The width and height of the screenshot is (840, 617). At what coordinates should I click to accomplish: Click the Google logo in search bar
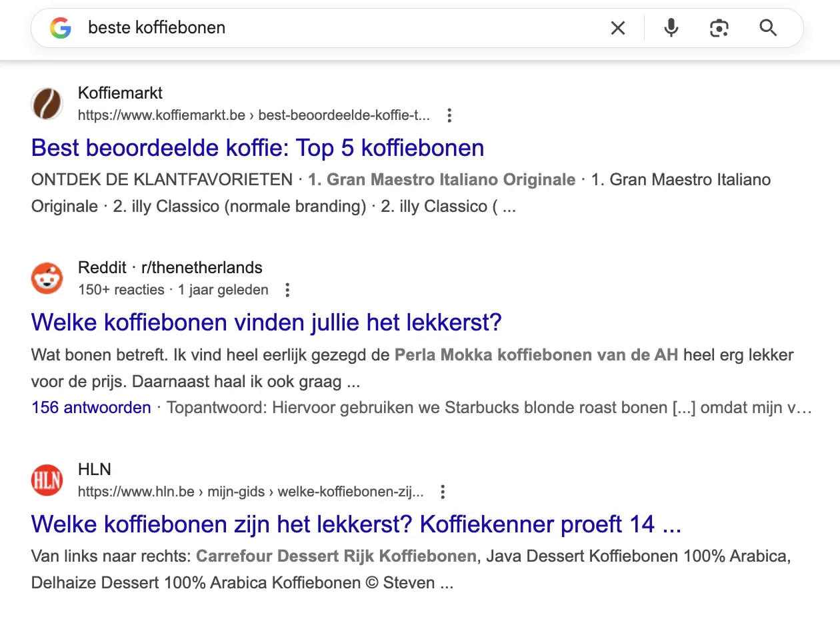pos(61,28)
